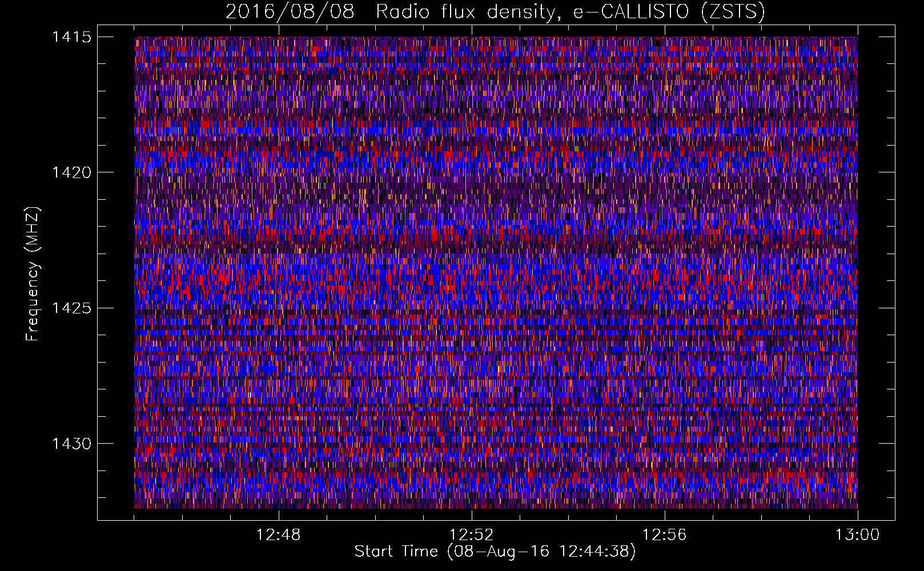Click the 12:48 time tick label
Image resolution: width=924 pixels, height=571 pixels.
point(279,535)
